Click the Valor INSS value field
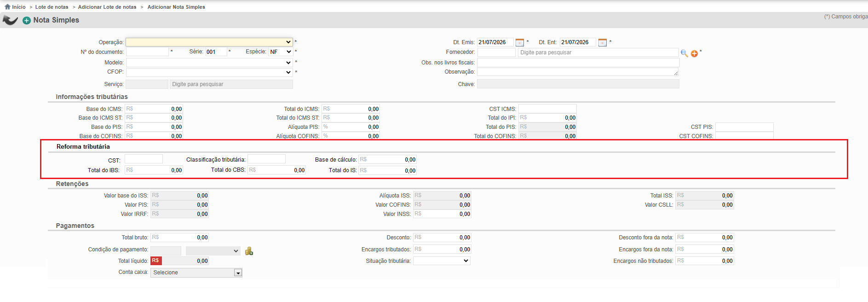 point(442,214)
